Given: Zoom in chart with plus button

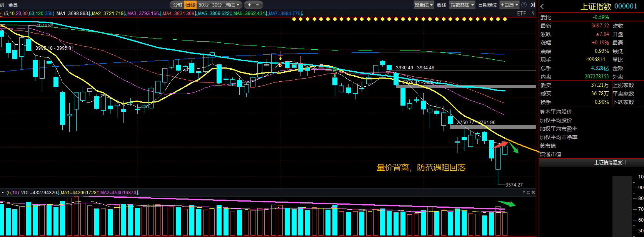Looking at the screenshot, I should (x=249, y=5).
